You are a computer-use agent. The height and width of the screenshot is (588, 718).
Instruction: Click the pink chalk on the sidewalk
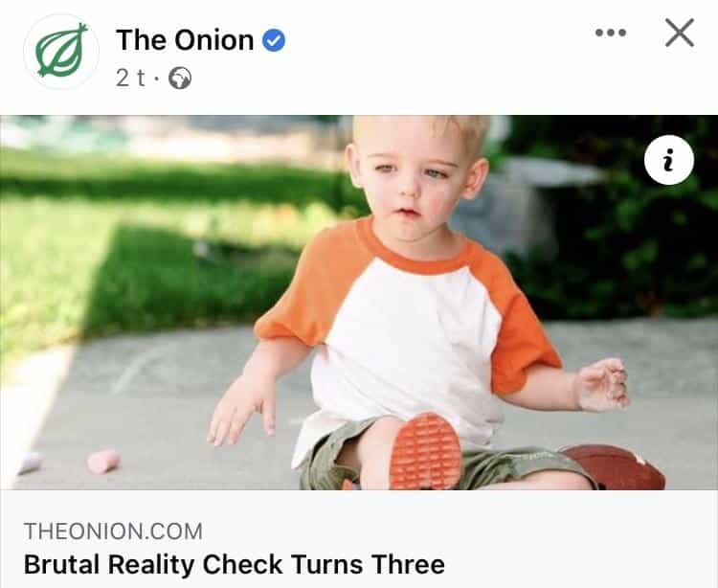pyautogui.click(x=102, y=462)
